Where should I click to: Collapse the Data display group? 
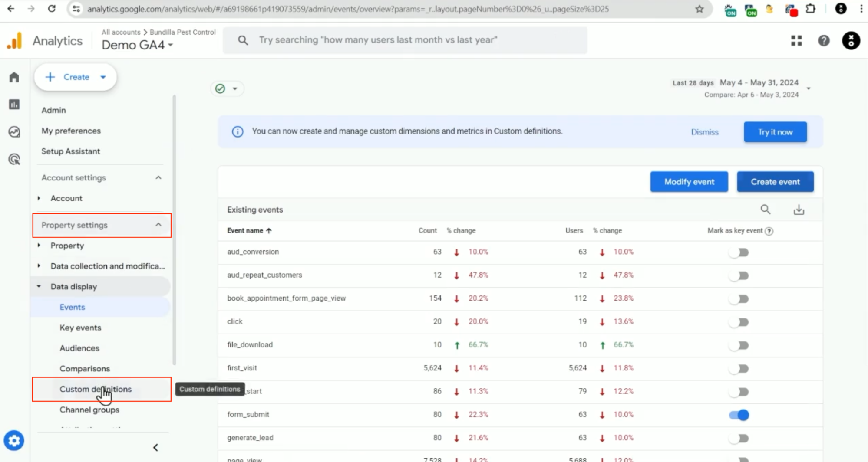39,286
